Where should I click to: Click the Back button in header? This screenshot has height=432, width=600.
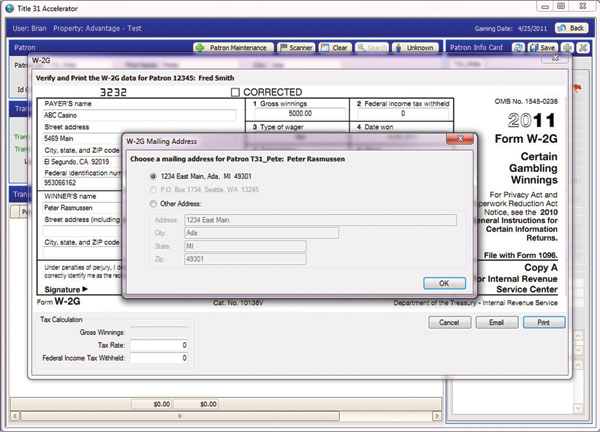pyautogui.click(x=573, y=27)
